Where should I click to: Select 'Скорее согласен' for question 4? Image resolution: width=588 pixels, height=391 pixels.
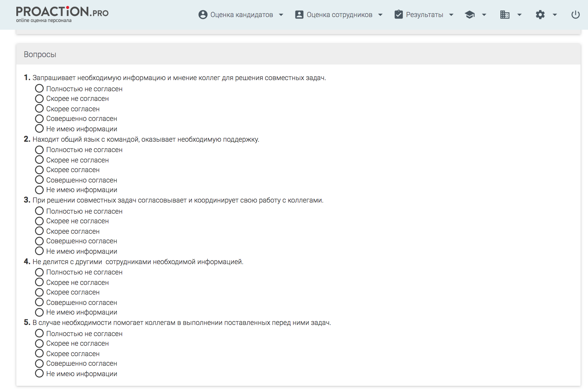coord(39,292)
